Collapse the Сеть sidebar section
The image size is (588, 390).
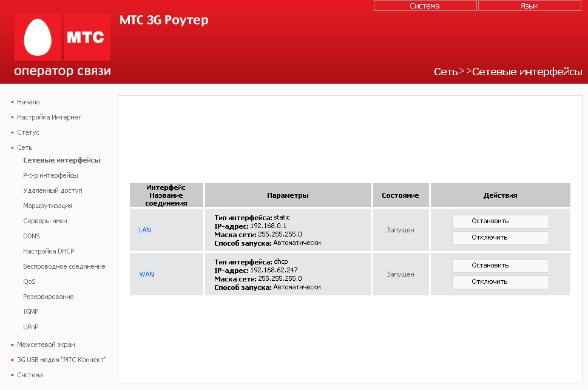click(x=25, y=147)
